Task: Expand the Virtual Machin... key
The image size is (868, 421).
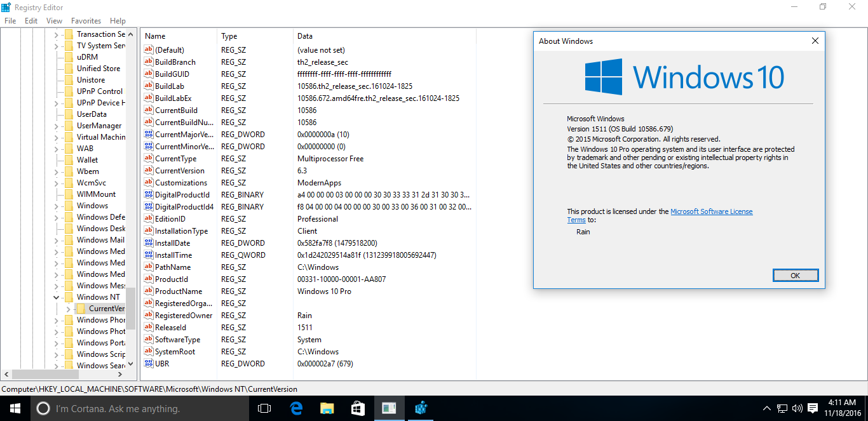Action: click(x=56, y=137)
